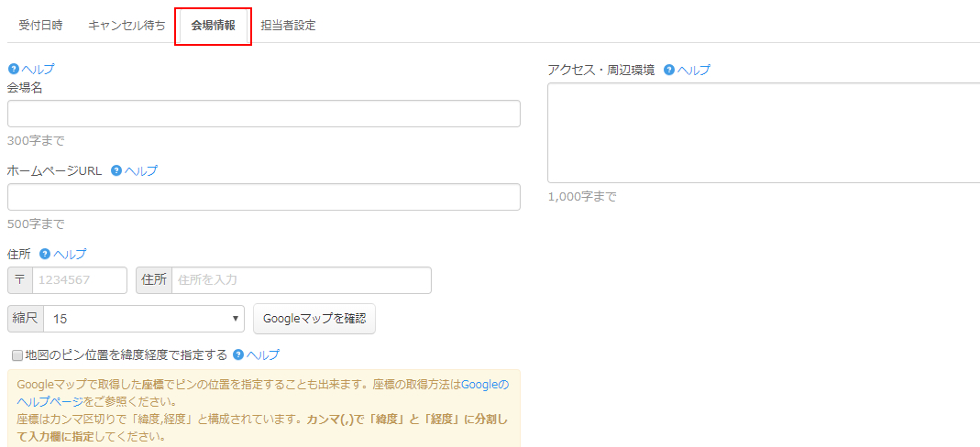Click the アクセス・周辺環境 text area
This screenshot has height=447, width=980.
(763, 133)
